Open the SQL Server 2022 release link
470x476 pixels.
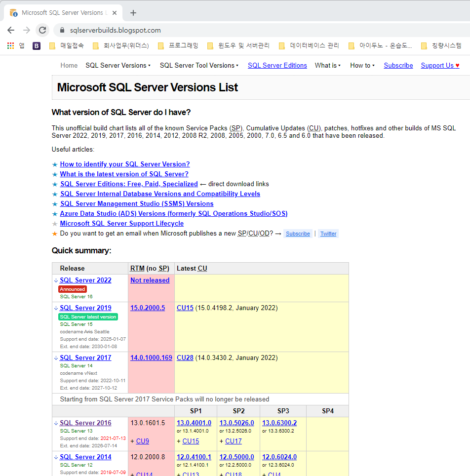(85, 280)
